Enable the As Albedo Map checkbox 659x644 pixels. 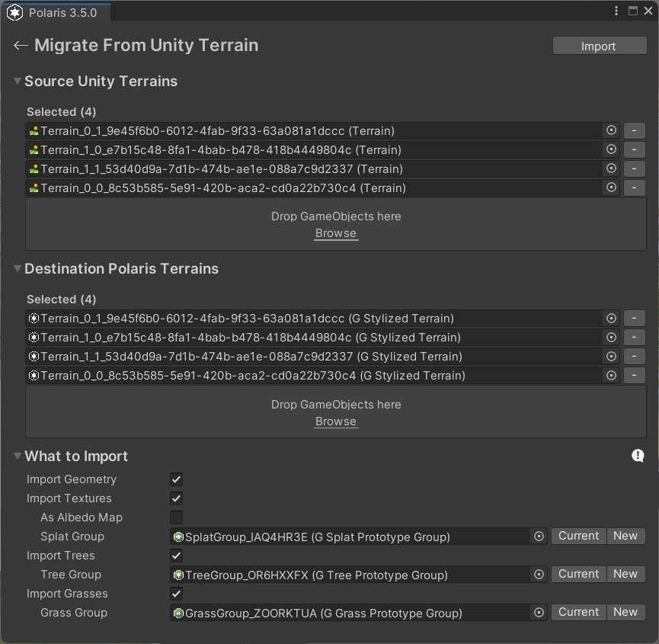pyautogui.click(x=177, y=517)
